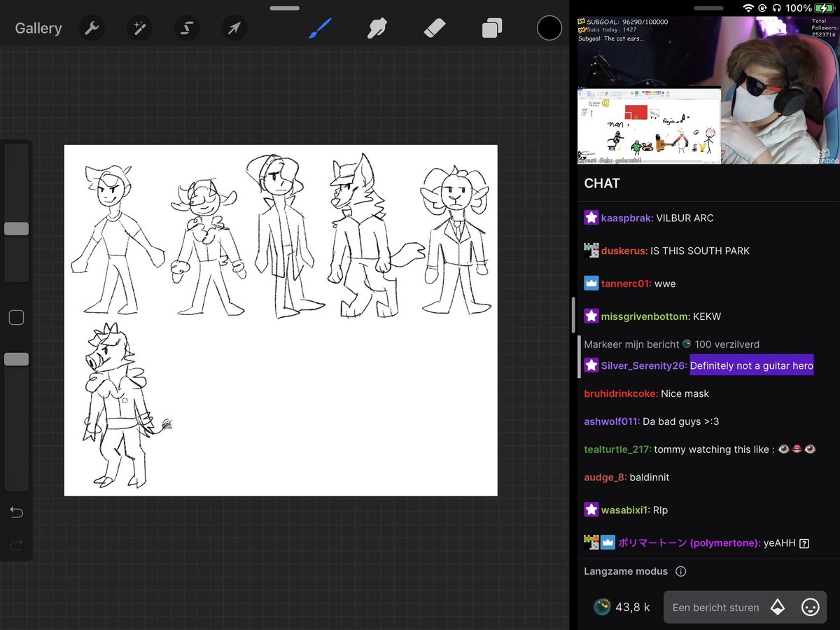Image resolution: width=840 pixels, height=630 pixels.
Task: Click username polymertone in chat
Action: (x=689, y=543)
